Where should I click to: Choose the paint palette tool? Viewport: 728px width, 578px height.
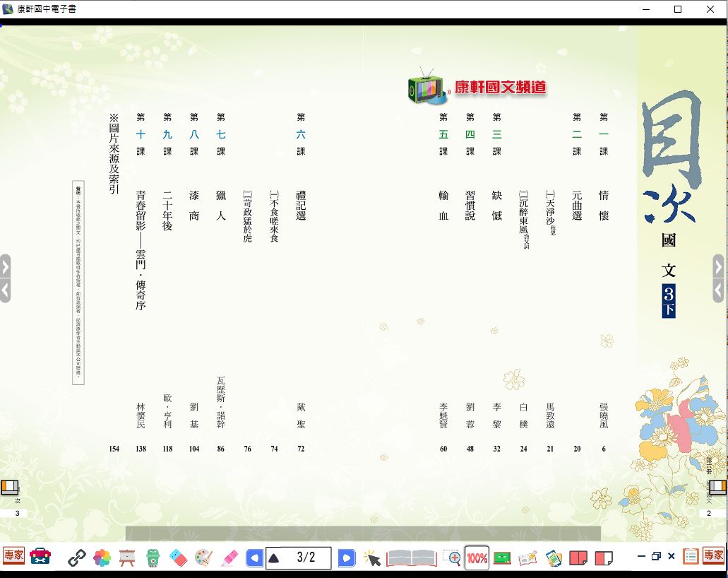point(203,558)
